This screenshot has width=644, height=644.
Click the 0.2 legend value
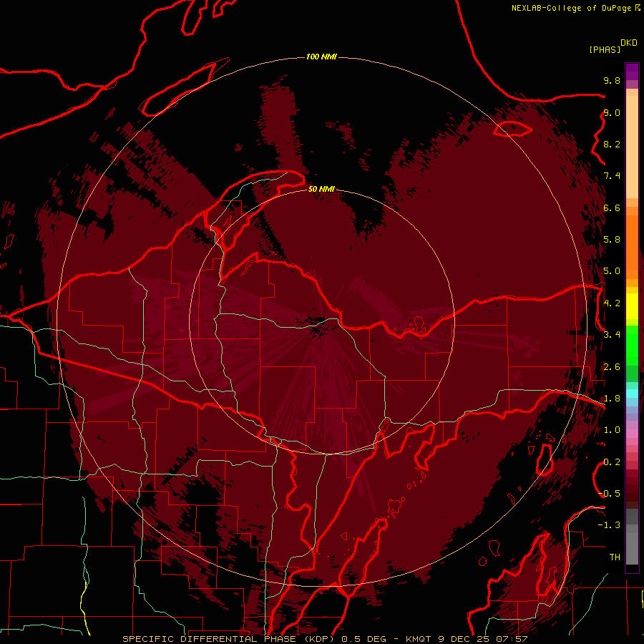click(612, 462)
